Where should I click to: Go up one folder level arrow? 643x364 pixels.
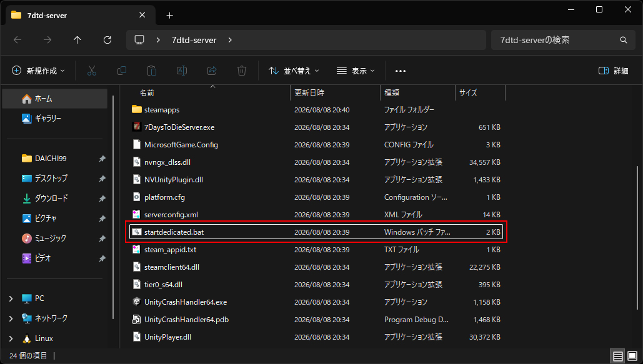(x=77, y=40)
